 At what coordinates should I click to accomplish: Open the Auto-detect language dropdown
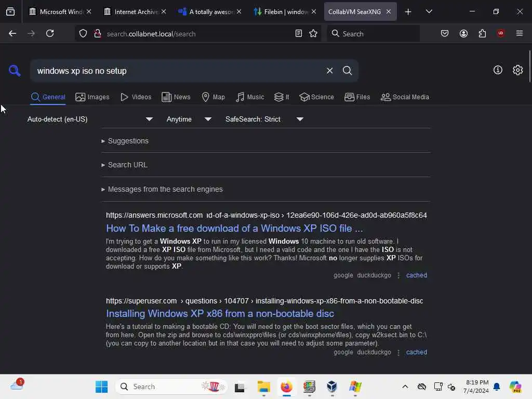(90, 119)
